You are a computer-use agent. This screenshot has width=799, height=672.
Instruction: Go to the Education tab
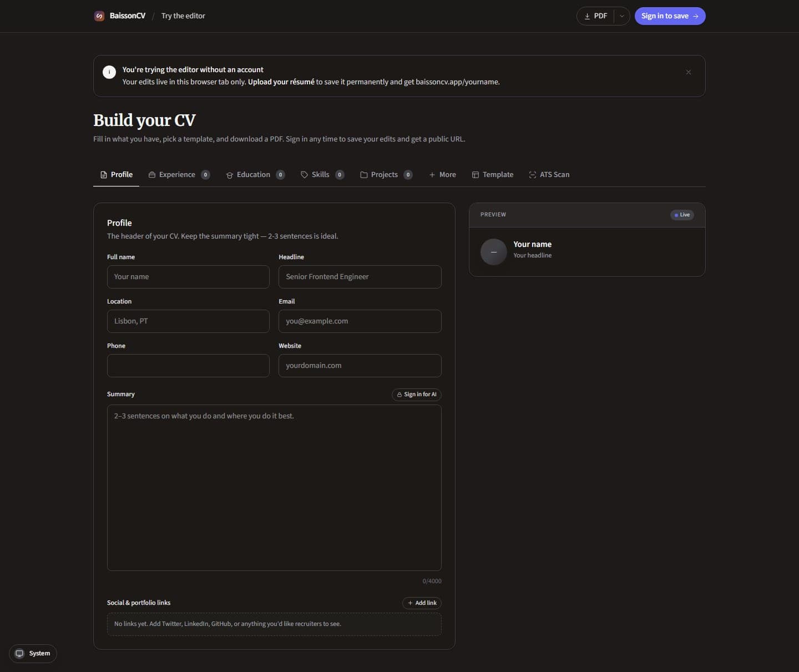pos(255,175)
